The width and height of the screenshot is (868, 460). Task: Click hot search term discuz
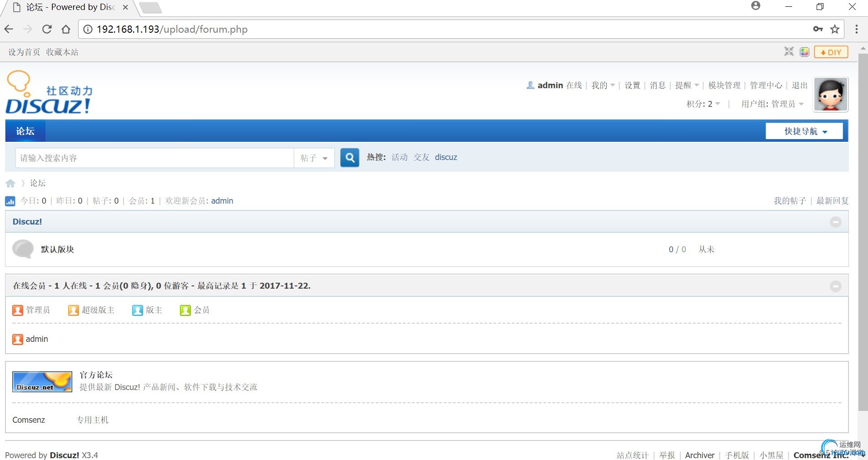pyautogui.click(x=446, y=157)
